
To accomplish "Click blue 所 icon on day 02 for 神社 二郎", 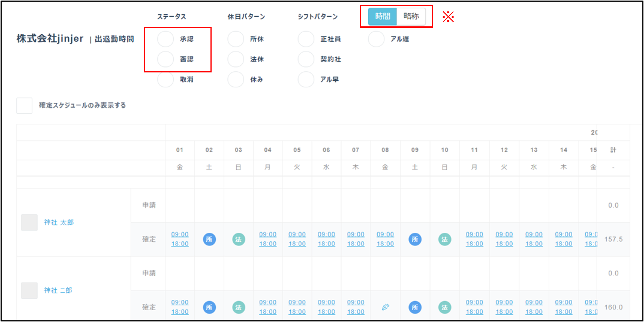I will coord(209,307).
